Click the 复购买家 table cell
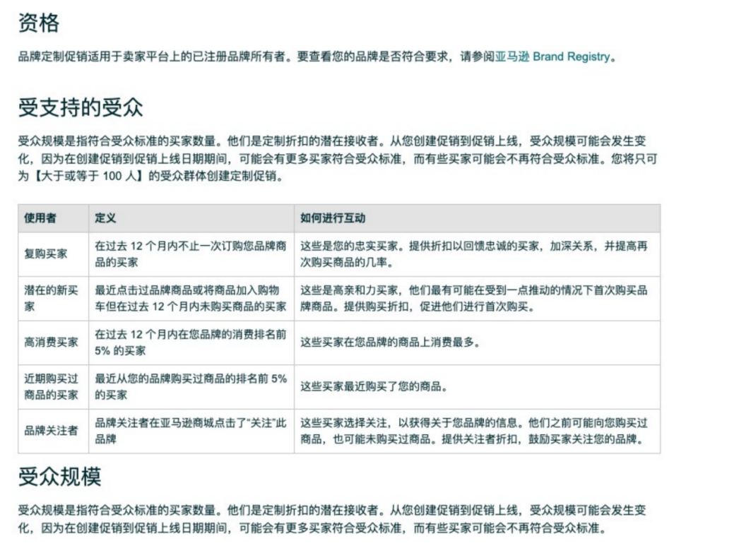This screenshot has width=739, height=560. (46, 254)
